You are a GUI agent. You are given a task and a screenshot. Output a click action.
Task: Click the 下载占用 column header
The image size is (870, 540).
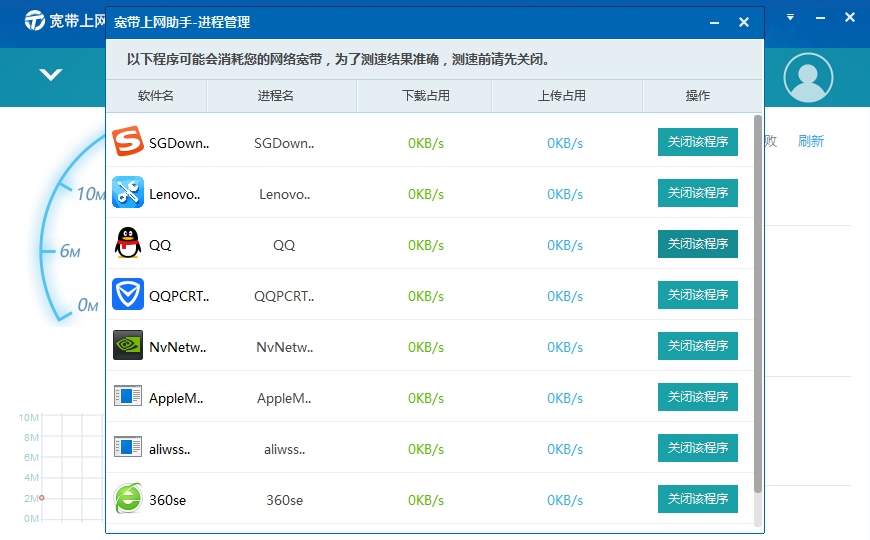point(424,96)
